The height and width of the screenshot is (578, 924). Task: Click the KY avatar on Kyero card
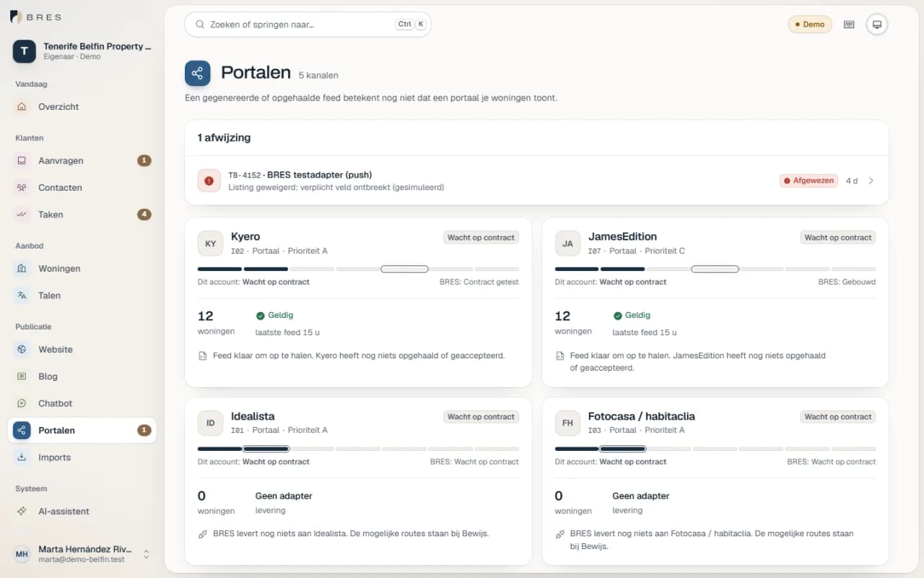(x=211, y=243)
